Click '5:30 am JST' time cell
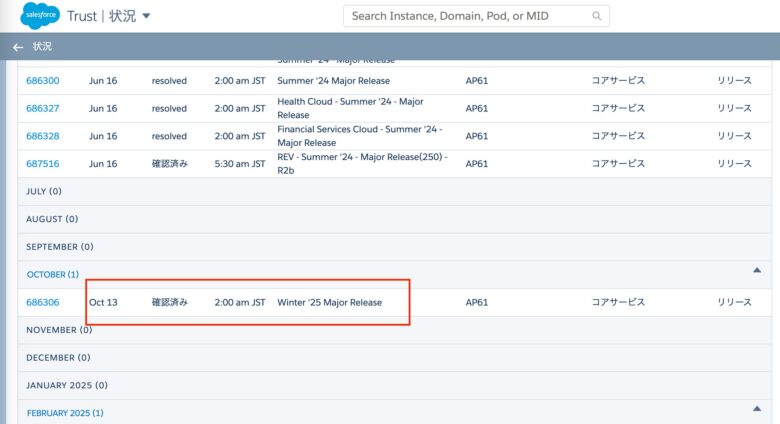Viewport: 780px width, 424px height. point(240,164)
